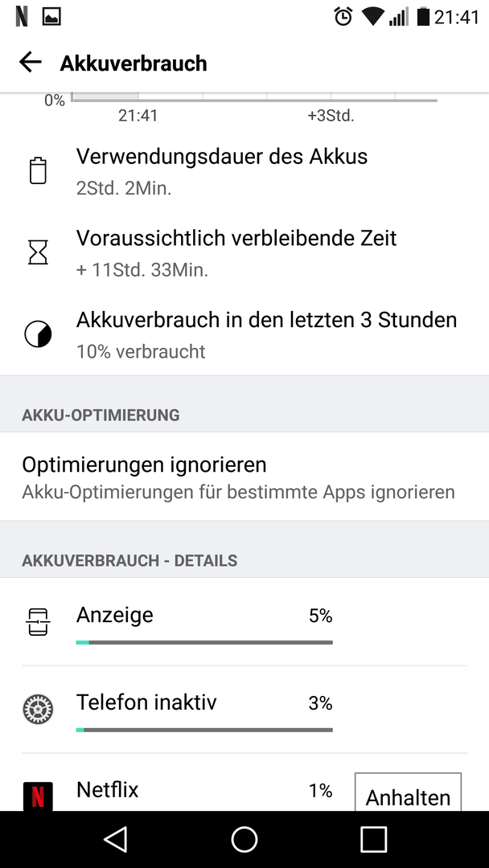Tap the red Netflix app icon in list
This screenshot has width=489, height=868.
coord(38,796)
